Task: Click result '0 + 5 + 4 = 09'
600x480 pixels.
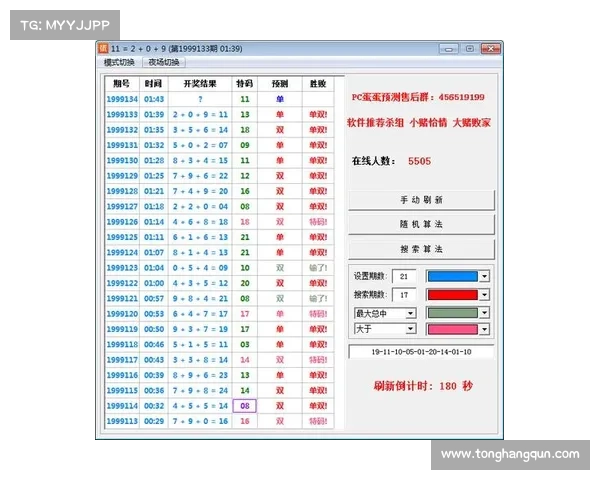Action: coord(200,268)
